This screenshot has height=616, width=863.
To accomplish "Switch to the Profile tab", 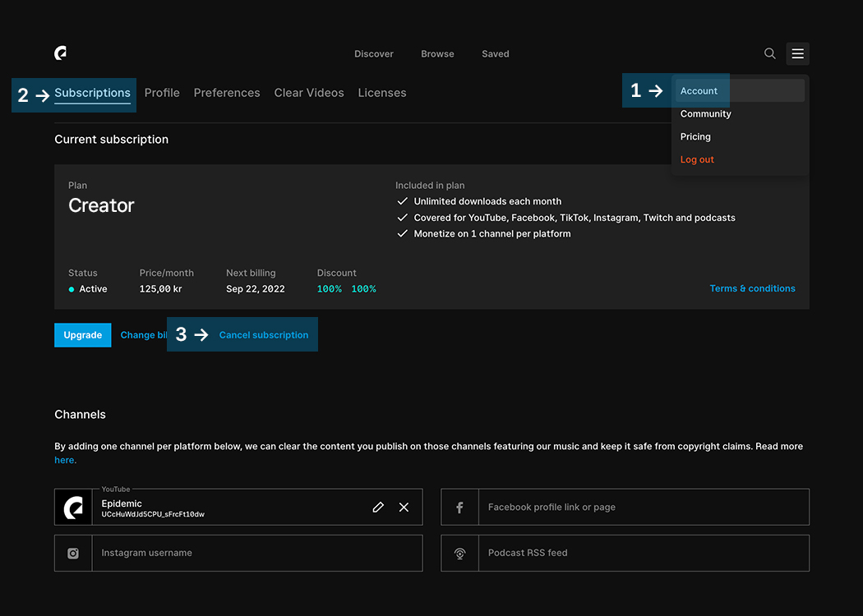I will (x=162, y=93).
